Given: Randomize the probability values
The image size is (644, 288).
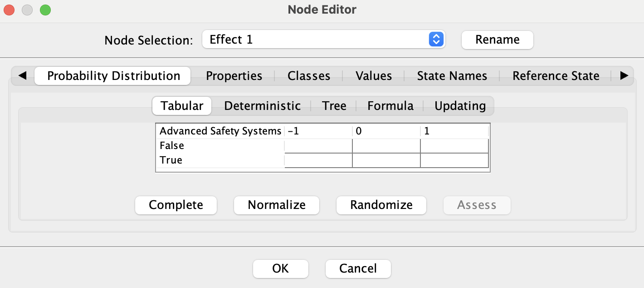Looking at the screenshot, I should 381,205.
